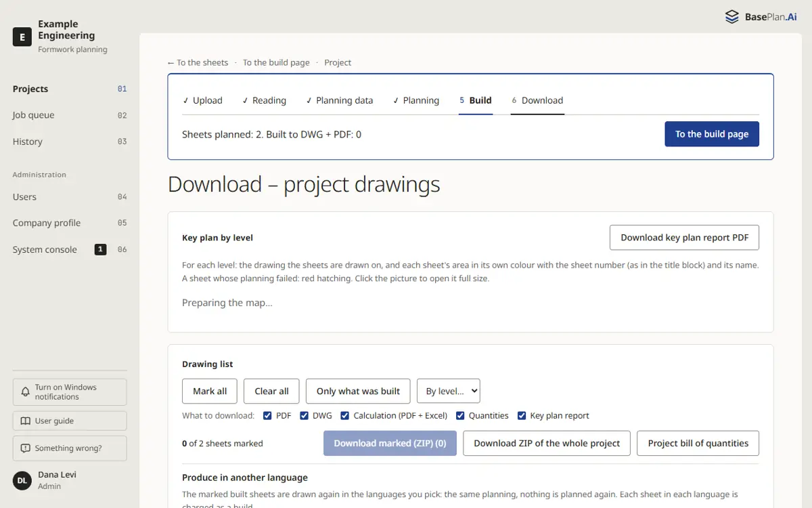Click the Key plan by level heading
This screenshot has height=508, width=812.
click(x=218, y=238)
